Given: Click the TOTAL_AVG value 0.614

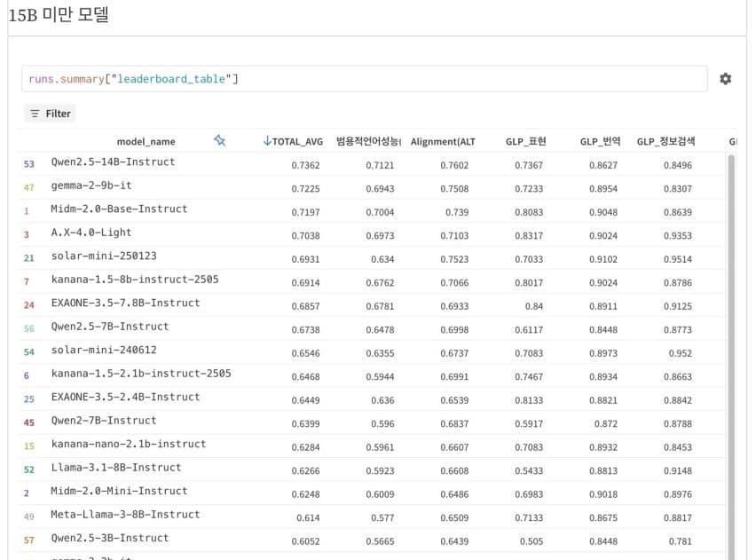Looking at the screenshot, I should [x=308, y=518].
